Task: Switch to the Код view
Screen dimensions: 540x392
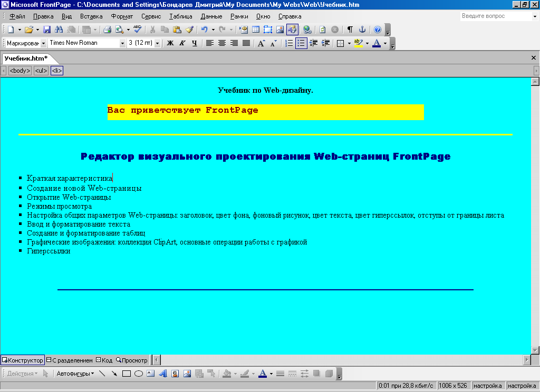Action: click(x=104, y=360)
